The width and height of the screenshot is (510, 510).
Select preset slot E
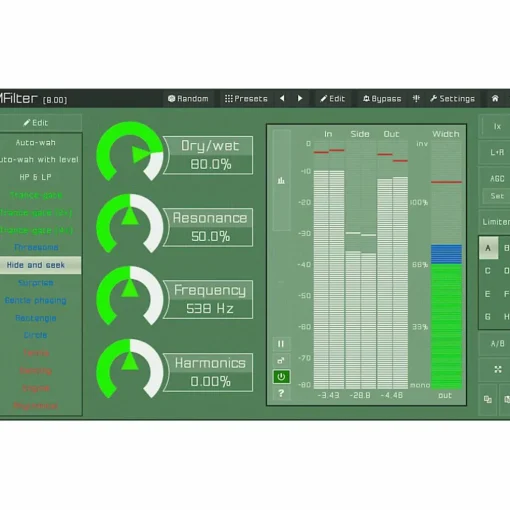pos(488,294)
